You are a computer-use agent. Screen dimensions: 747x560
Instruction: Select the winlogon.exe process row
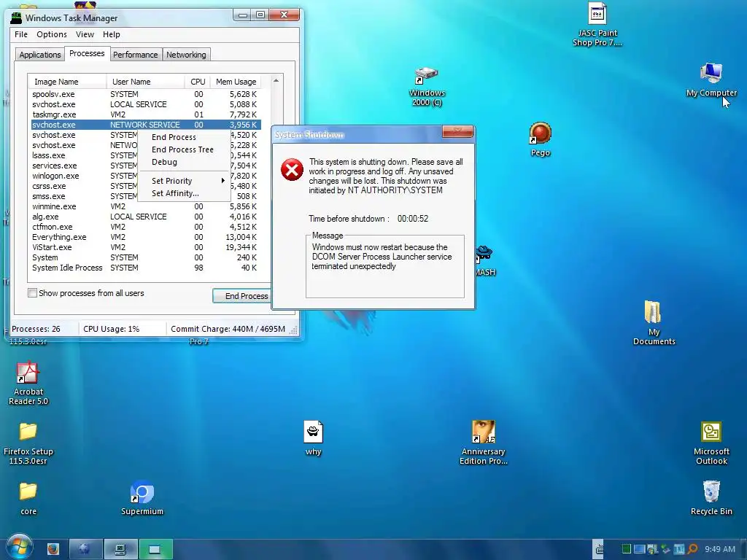tap(84, 176)
